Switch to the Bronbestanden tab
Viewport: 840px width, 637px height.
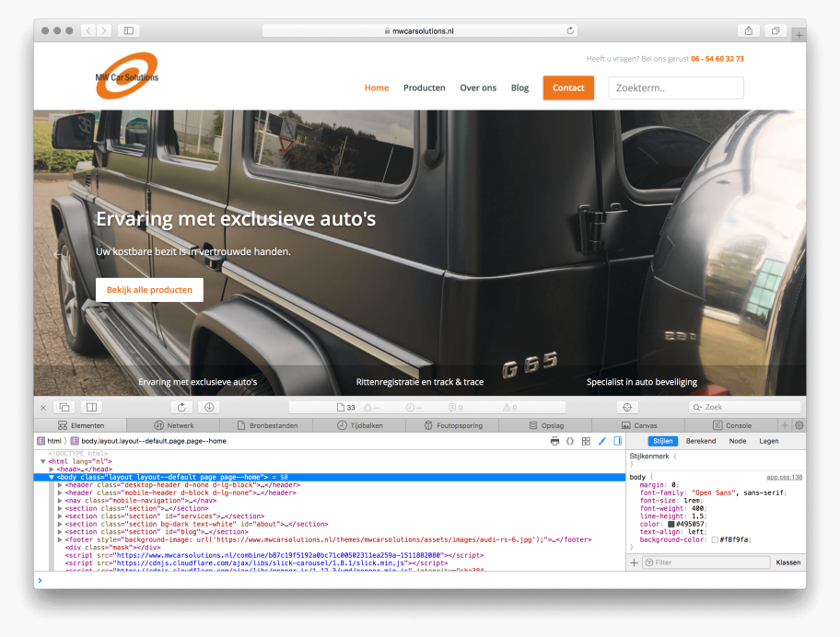pos(267,425)
